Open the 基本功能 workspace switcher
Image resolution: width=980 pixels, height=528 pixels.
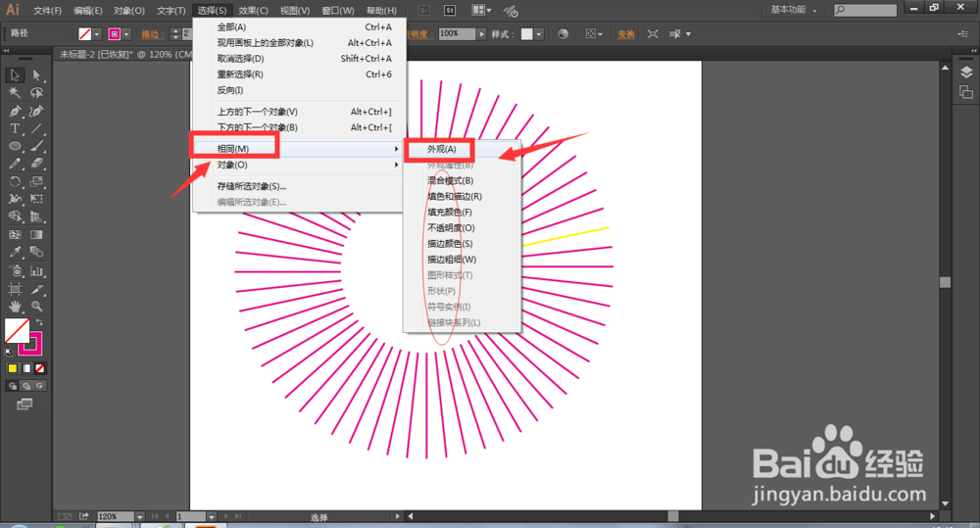tap(794, 10)
